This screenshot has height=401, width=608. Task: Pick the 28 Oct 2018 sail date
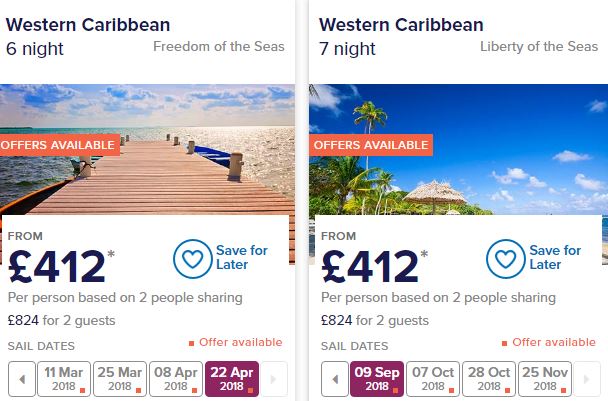coord(488,379)
